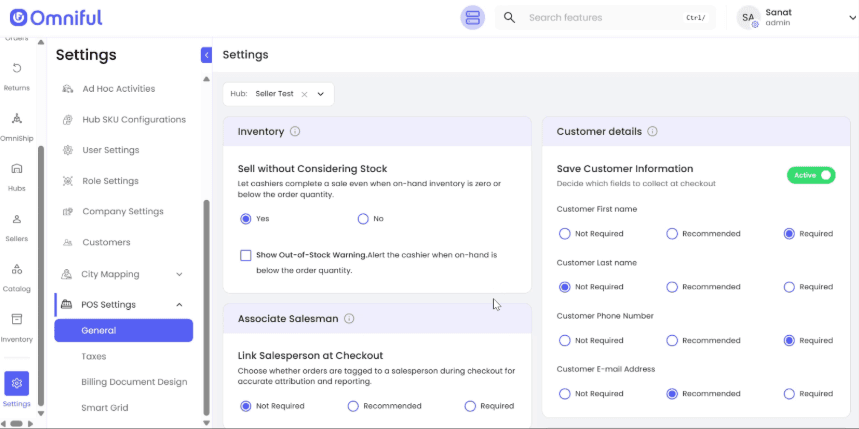This screenshot has width=859, height=429.
Task: Enable Show Out-of-Stock Warning checkbox
Action: (246, 255)
